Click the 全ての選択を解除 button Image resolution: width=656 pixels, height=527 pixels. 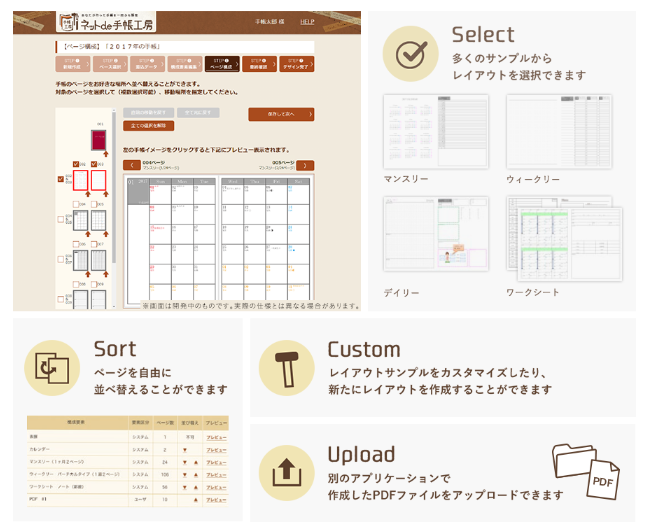click(x=147, y=127)
